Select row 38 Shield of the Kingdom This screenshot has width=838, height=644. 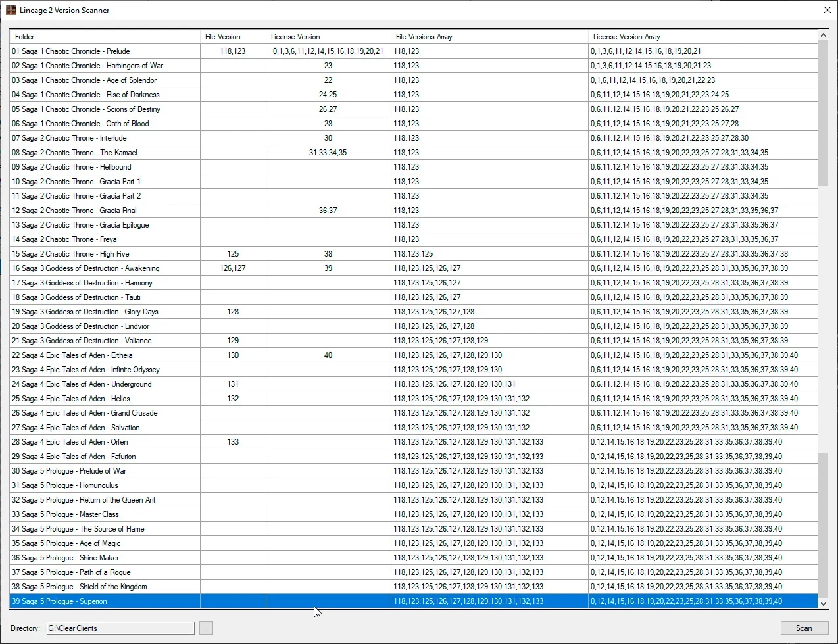(413, 587)
